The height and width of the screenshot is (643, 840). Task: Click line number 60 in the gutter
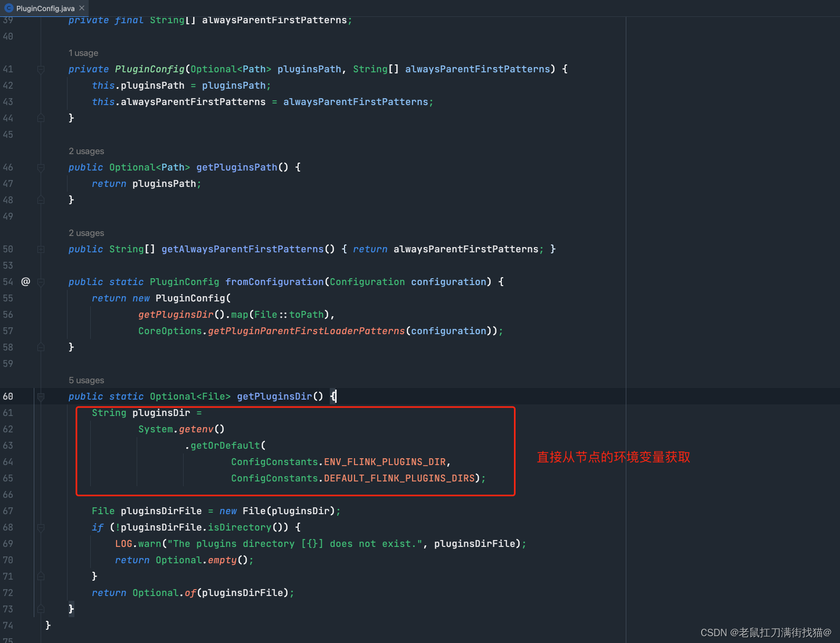point(8,396)
